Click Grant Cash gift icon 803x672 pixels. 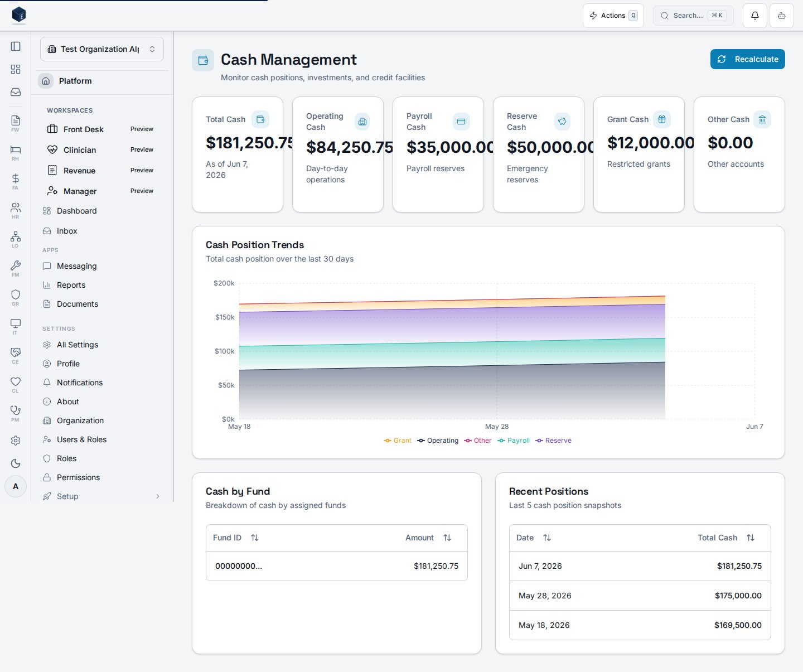coord(662,119)
